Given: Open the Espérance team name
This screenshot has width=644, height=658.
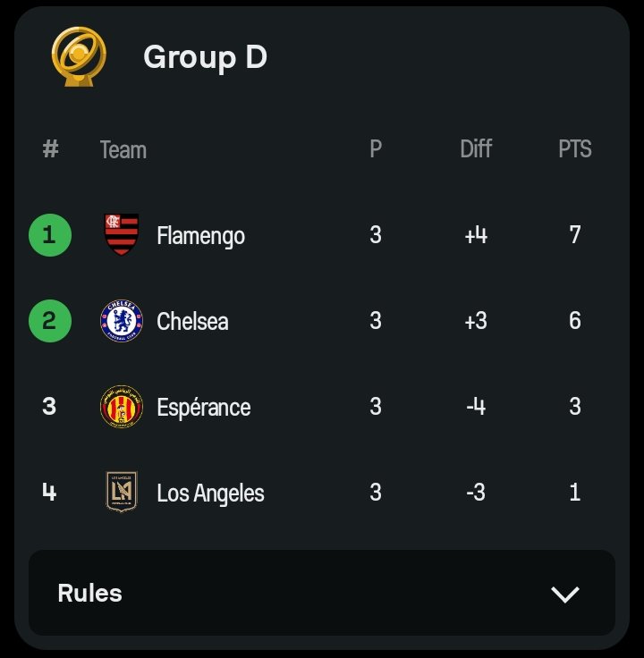Looking at the screenshot, I should point(204,407).
